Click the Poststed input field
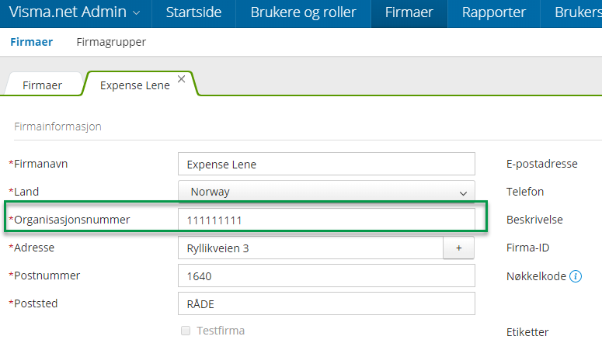This screenshot has height=364, width=602. click(x=326, y=303)
